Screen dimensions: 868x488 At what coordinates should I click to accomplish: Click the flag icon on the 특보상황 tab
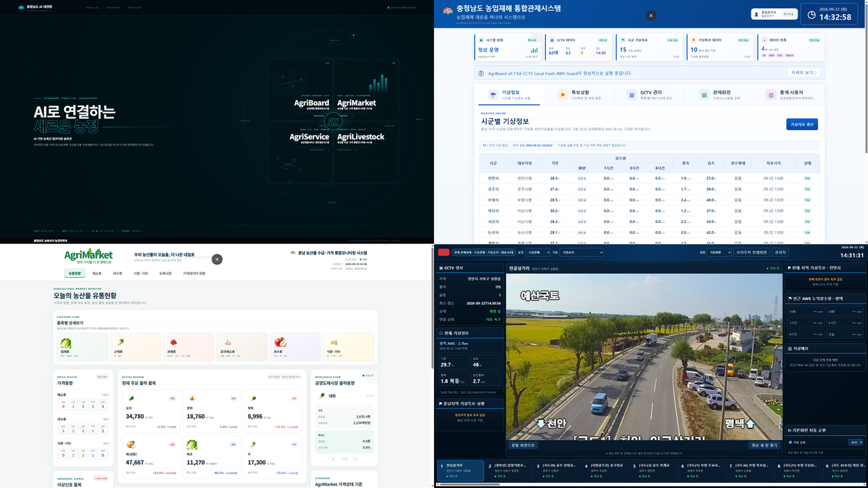pos(562,96)
